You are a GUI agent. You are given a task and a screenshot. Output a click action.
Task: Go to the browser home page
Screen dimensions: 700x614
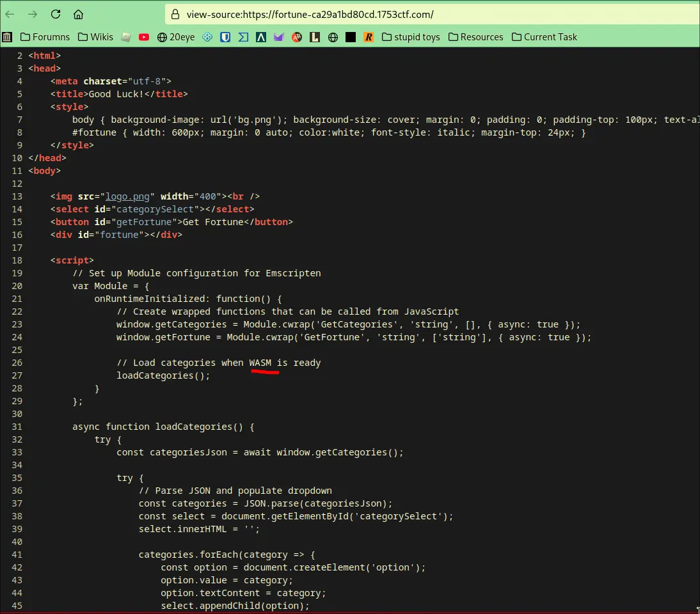78,14
